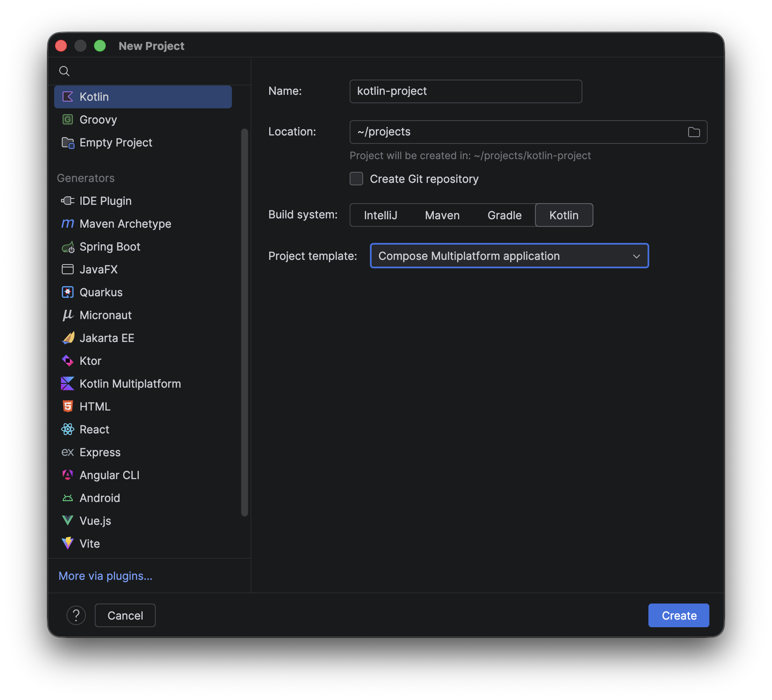Choose the Empty Project folder icon
Screen dimensions: 772x700
pyautogui.click(x=68, y=143)
